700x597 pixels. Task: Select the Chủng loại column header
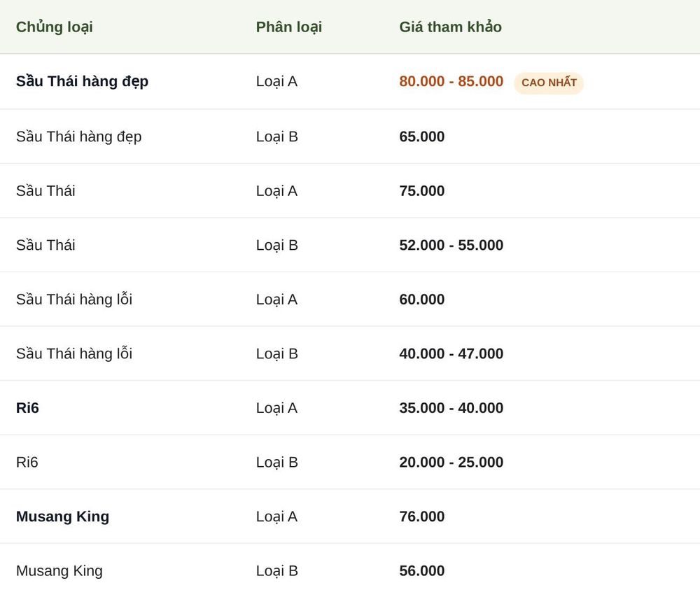[55, 27]
